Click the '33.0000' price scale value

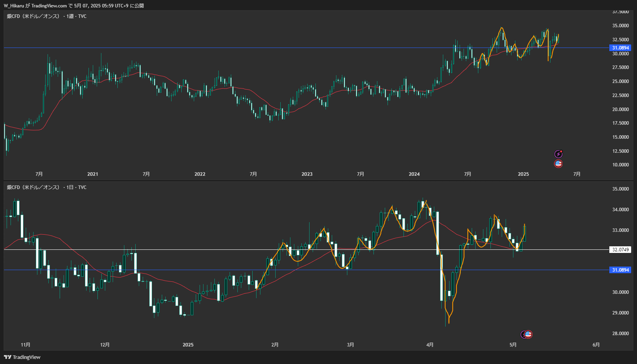coord(621,230)
